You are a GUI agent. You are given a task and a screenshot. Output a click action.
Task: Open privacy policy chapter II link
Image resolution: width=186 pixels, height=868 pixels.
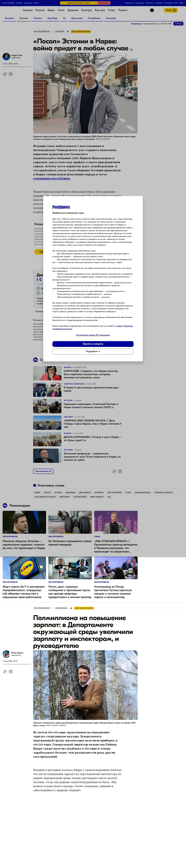click(93, 327)
